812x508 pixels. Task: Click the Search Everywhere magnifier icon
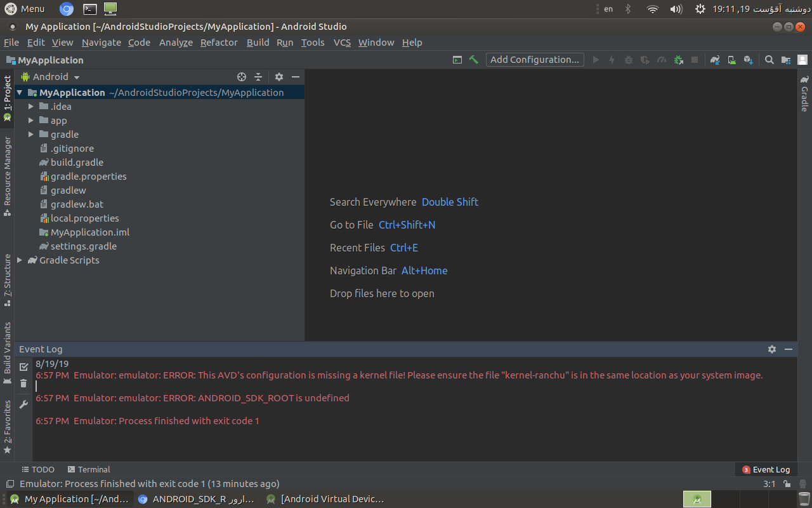(769, 60)
